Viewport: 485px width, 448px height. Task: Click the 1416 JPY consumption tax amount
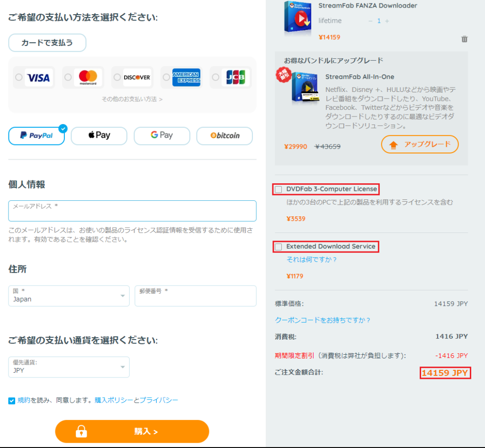(451, 336)
